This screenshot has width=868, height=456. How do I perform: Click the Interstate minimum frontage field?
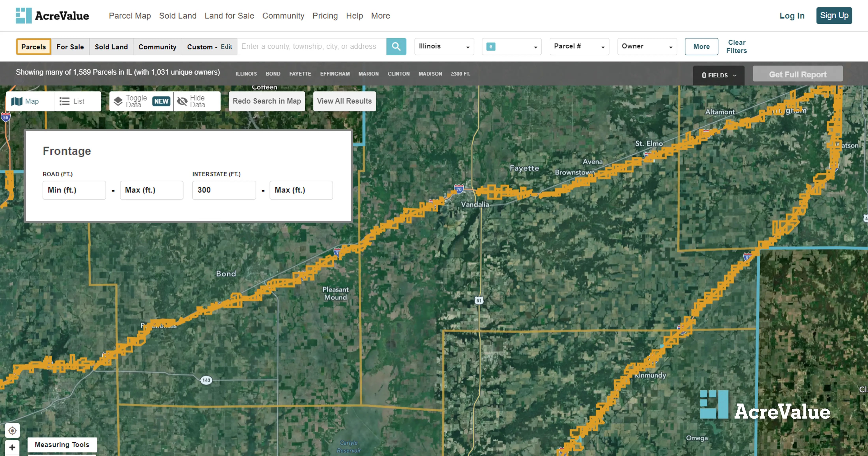click(224, 190)
